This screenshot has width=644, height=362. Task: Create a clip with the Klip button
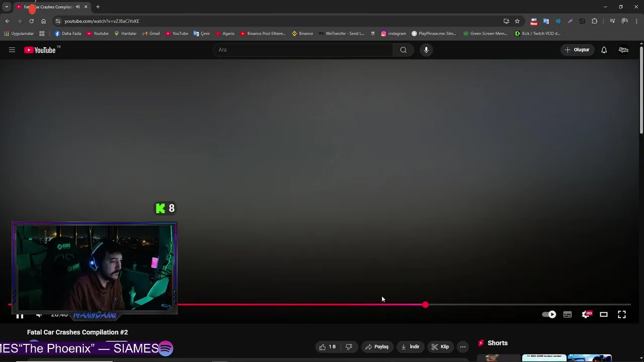(440, 346)
